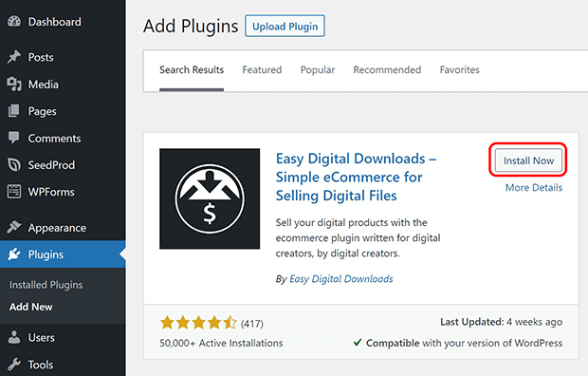Screen dimensions: 588x376
Task: Click the Media library icon
Action: [x=14, y=85]
